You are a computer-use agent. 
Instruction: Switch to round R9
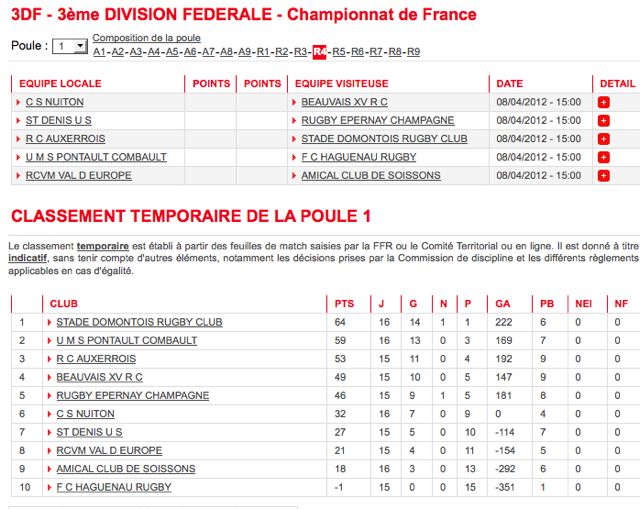point(413,52)
